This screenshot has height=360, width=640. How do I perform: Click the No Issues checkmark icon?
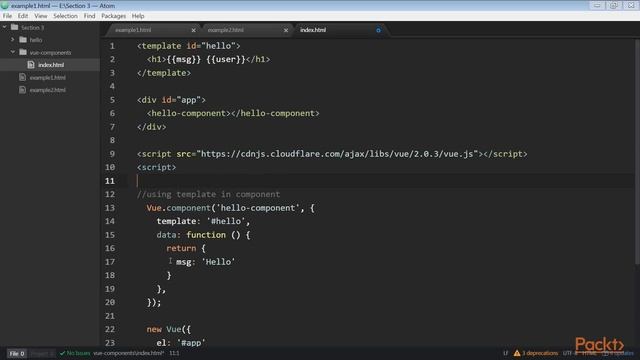coord(62,353)
